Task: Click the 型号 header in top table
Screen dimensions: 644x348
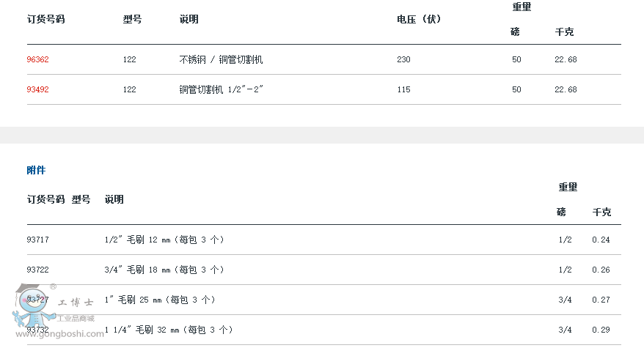Action: (132, 19)
